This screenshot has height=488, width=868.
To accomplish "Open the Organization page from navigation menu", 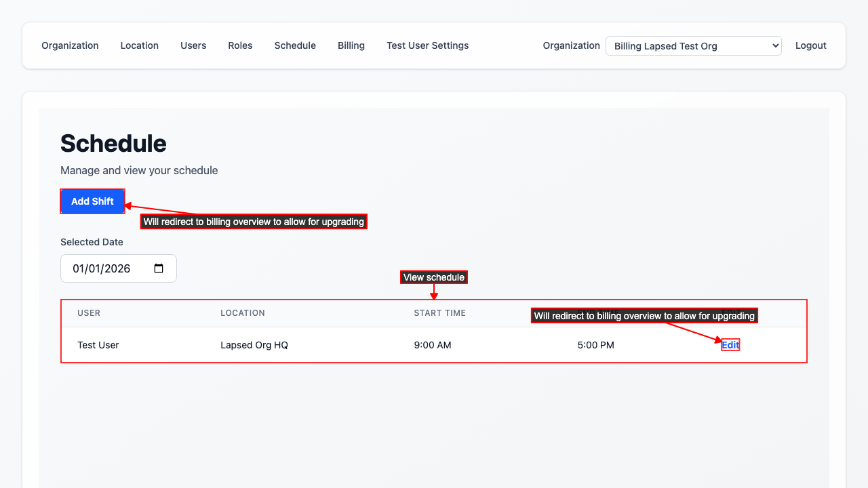I will (70, 45).
